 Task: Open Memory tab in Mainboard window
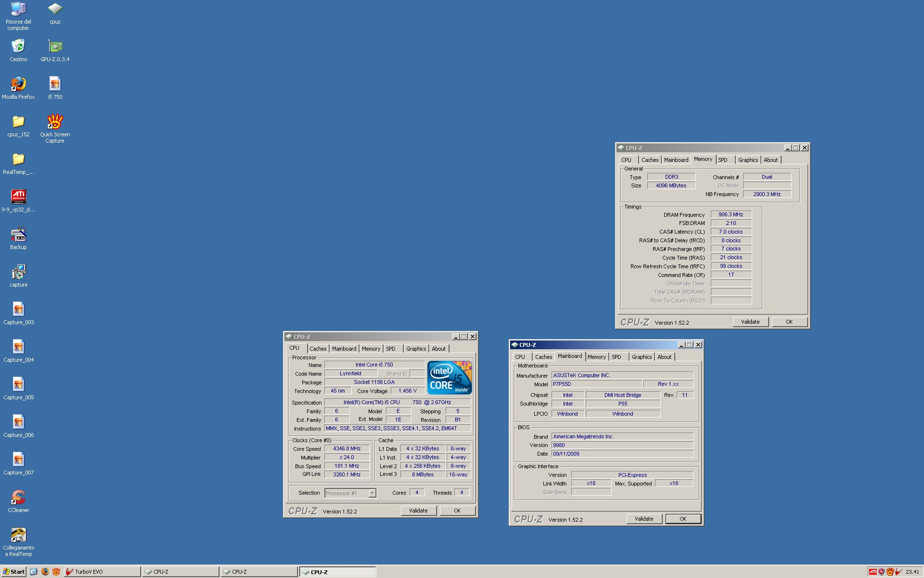tap(597, 357)
